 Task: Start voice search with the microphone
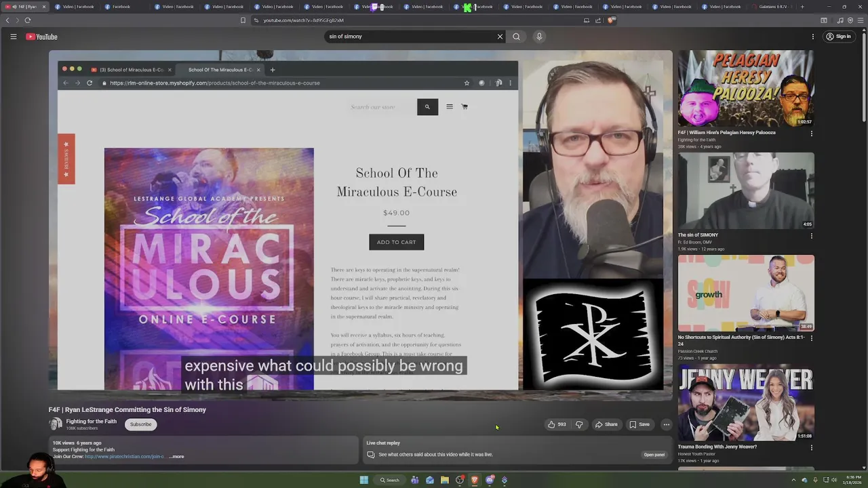tap(539, 37)
